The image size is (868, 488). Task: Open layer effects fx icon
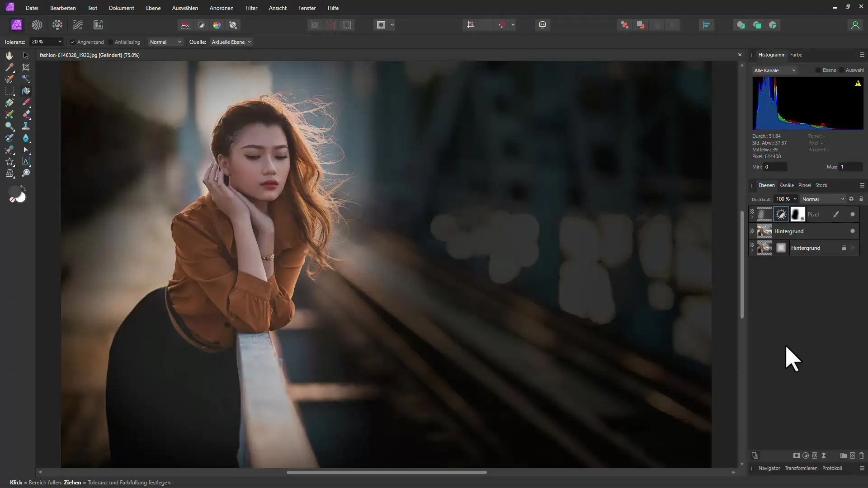point(815,455)
